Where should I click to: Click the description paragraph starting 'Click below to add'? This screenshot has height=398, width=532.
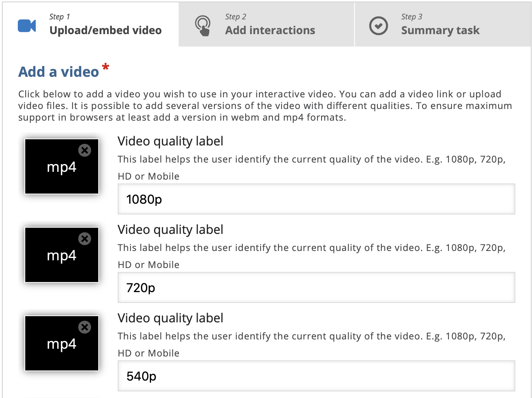[x=265, y=106]
